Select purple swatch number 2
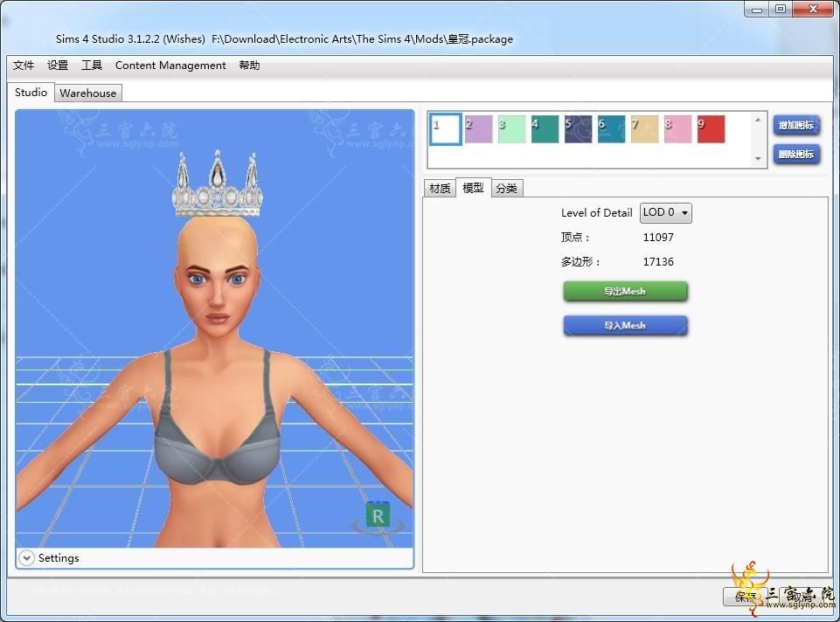Image resolution: width=840 pixels, height=622 pixels. (x=478, y=129)
